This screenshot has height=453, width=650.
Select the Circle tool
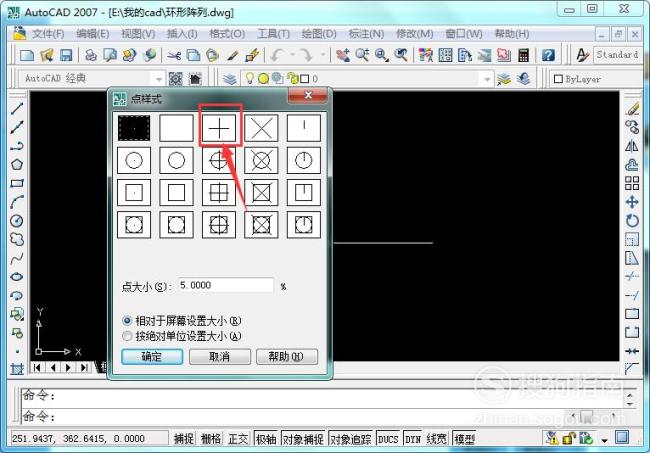click(17, 220)
